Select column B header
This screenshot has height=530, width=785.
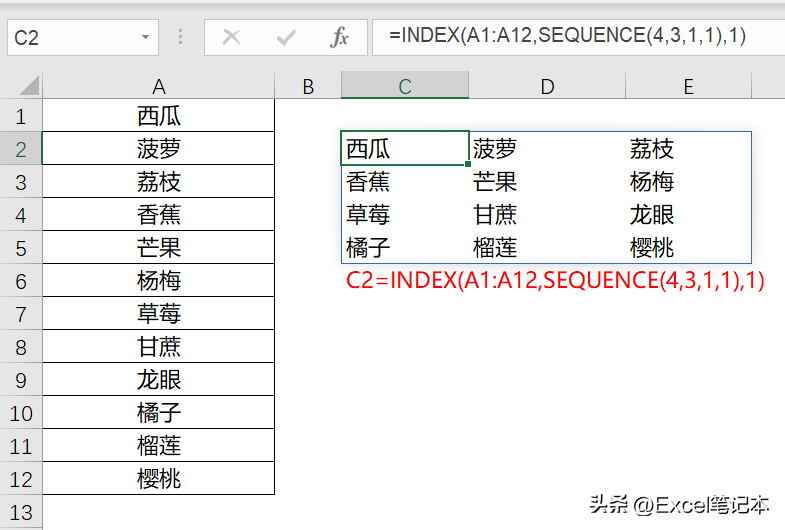click(308, 86)
